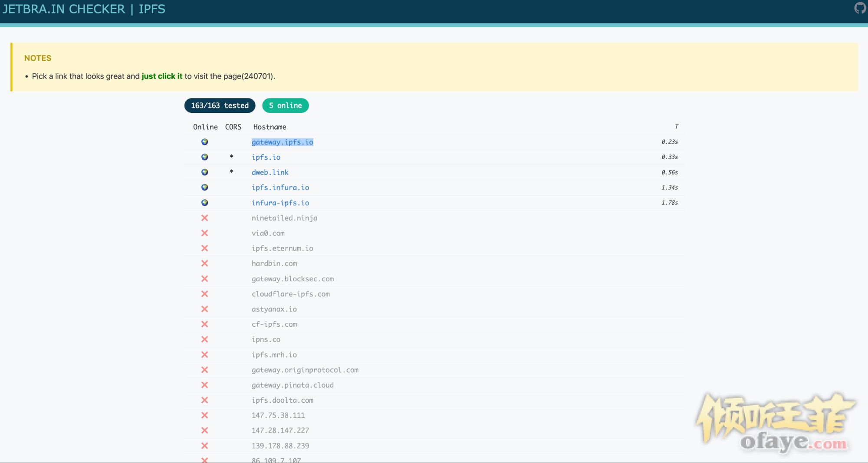Viewport: 868px width, 463px height.
Task: Click the T time column header
Action: (676, 127)
